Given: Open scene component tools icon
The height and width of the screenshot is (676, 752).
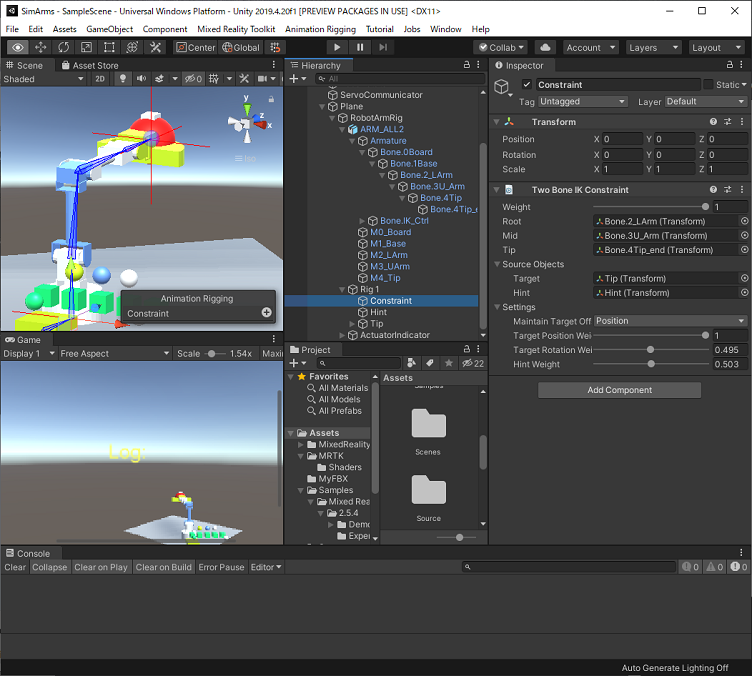Looking at the screenshot, I should click(244, 79).
